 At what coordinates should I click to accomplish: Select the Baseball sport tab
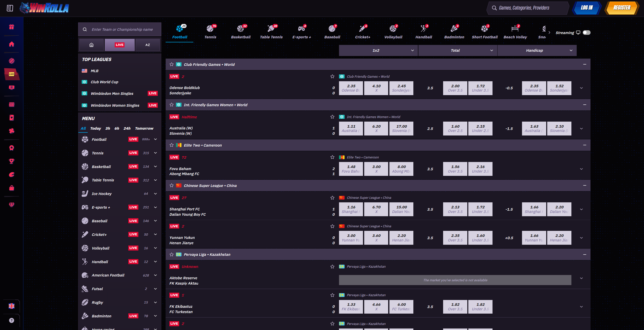tap(332, 32)
